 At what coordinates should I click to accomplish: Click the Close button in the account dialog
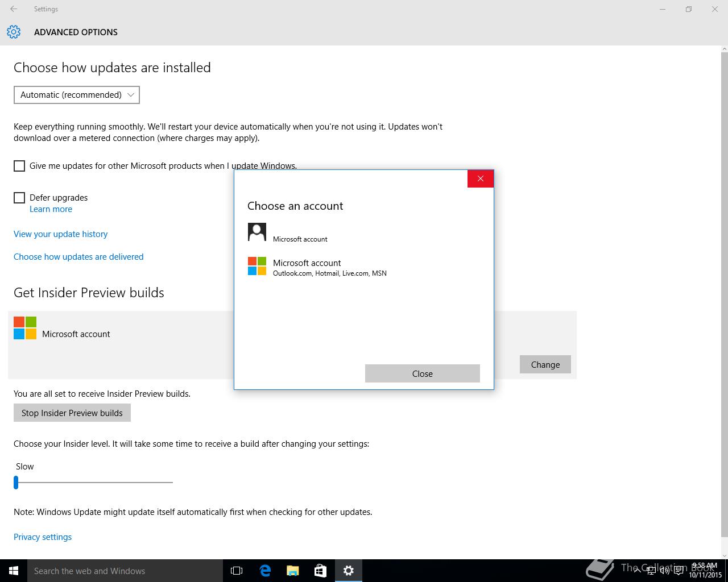click(x=423, y=373)
